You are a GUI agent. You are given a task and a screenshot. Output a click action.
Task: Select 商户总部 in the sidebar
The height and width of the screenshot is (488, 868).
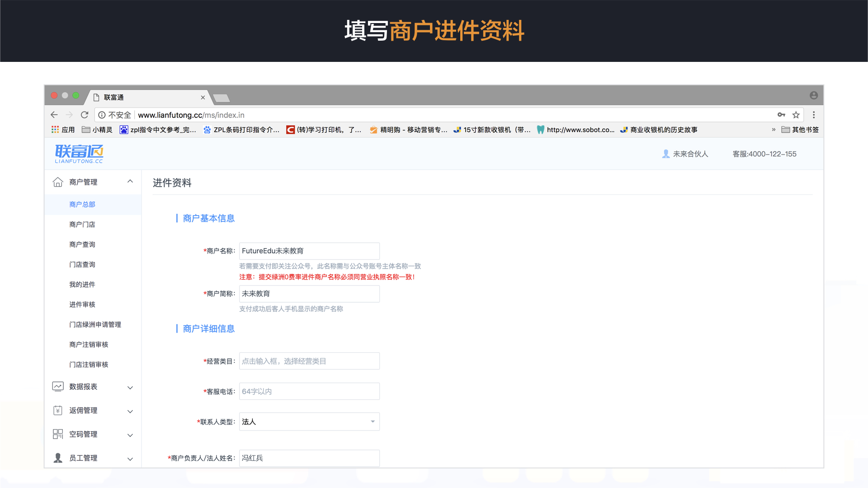pos(93,205)
